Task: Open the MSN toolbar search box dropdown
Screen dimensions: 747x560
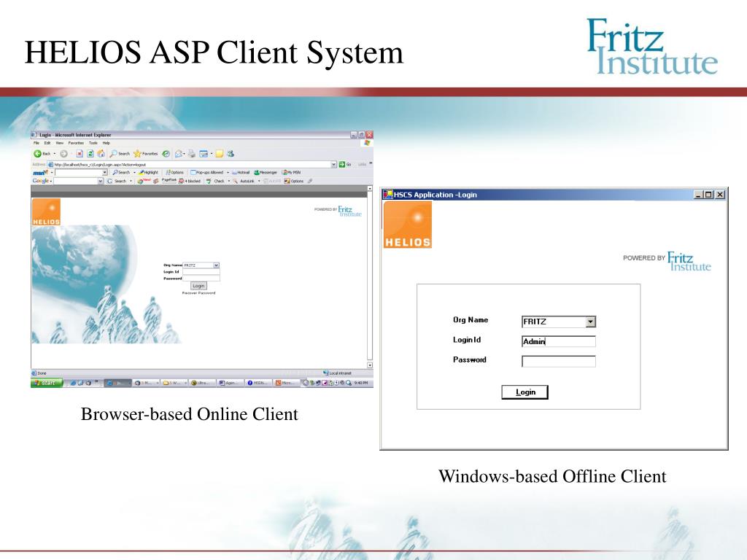Action: (105, 172)
